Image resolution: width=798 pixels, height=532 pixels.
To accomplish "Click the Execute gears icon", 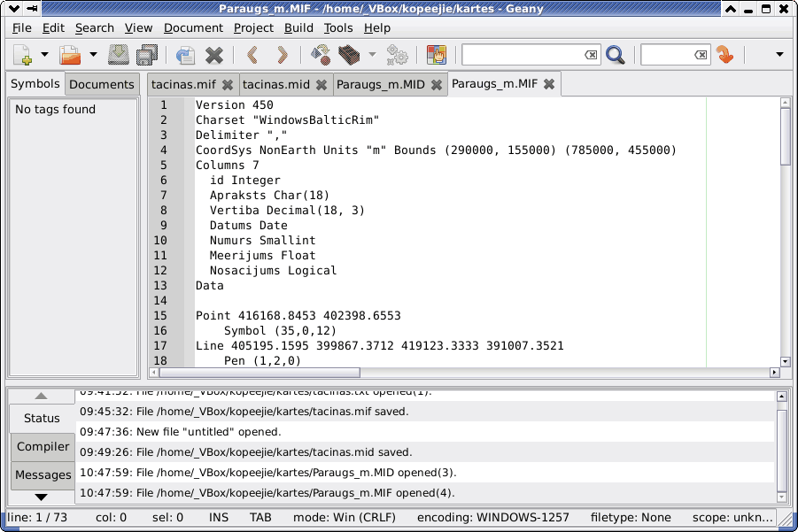I will point(397,55).
